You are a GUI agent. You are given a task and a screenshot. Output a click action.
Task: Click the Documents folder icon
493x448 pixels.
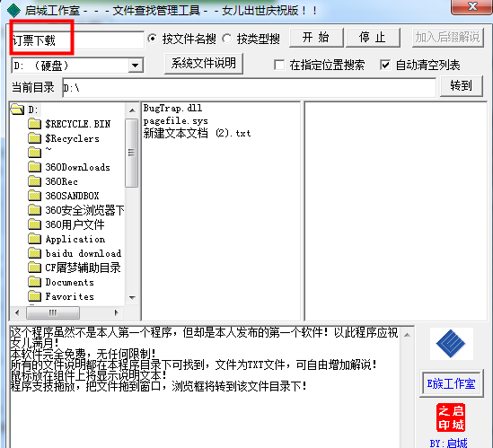[34, 282]
